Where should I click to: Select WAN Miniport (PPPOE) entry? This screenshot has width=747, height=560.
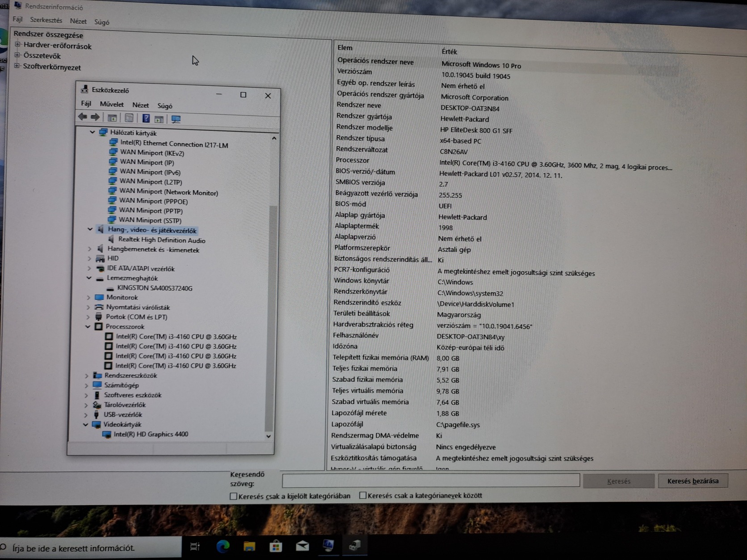tap(153, 201)
